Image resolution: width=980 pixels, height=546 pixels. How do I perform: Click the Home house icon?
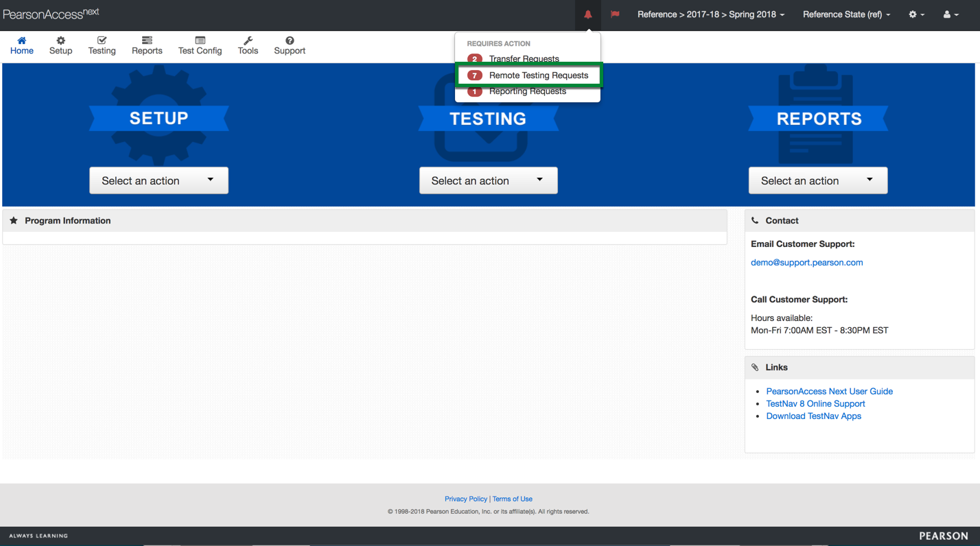(x=22, y=40)
